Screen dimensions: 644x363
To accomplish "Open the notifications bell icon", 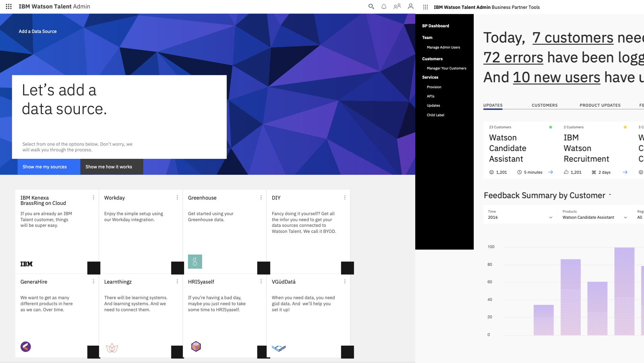I will (x=384, y=6).
